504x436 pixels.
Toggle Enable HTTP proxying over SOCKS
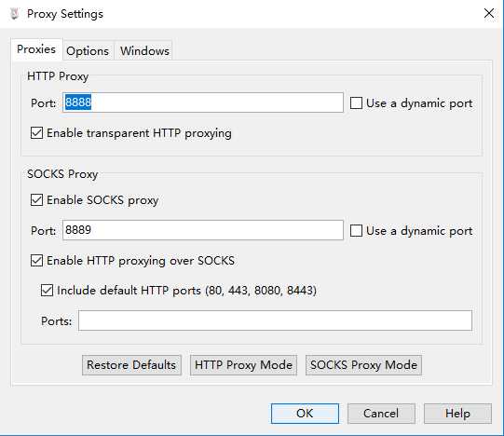[x=36, y=260]
